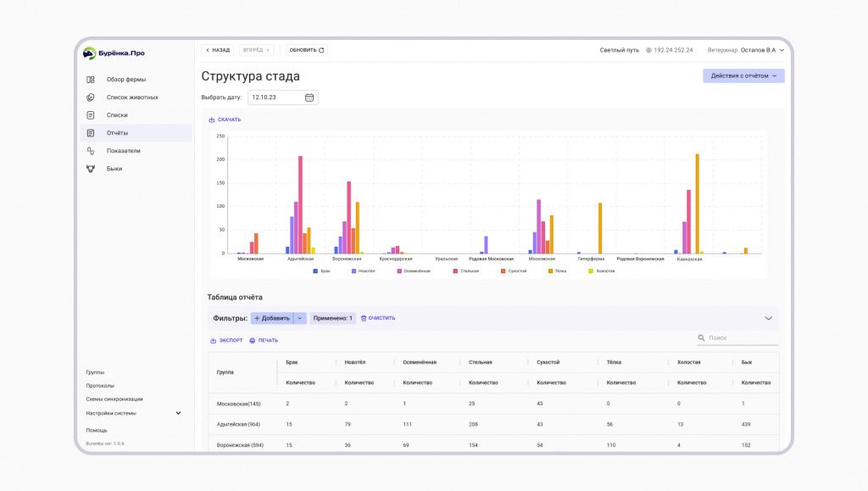
Task: Open Обзор фермы from sidebar
Action: click(126, 79)
